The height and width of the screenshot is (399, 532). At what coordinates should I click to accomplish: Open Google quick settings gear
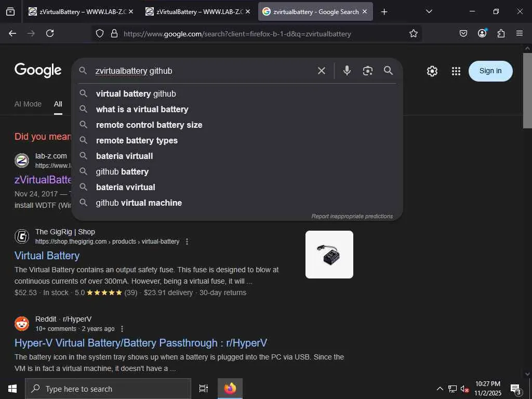[x=432, y=71]
